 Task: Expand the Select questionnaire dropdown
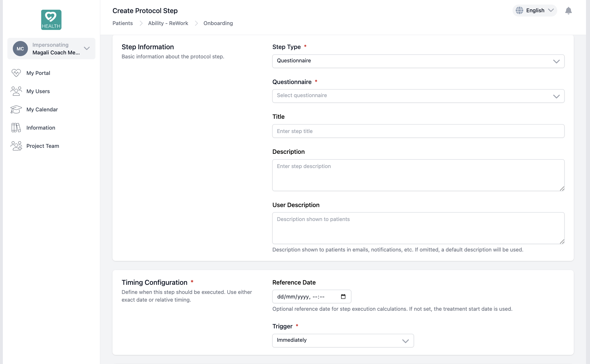pyautogui.click(x=418, y=96)
